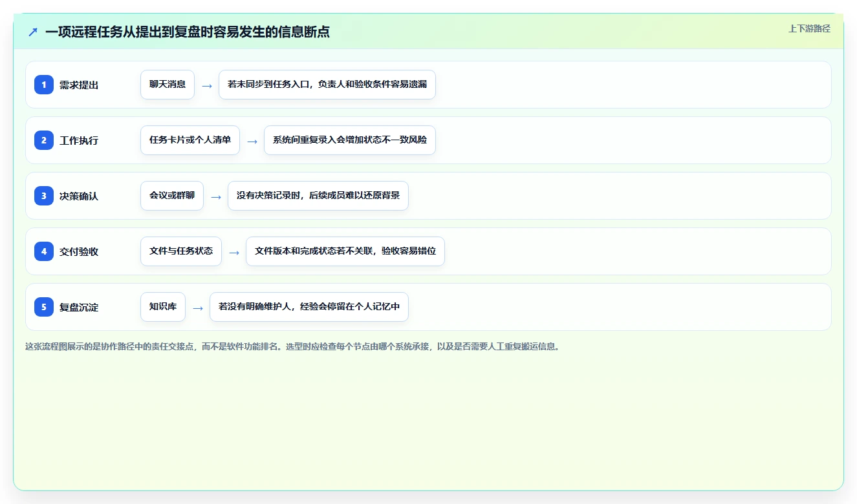Click the 决策确认 stage label
This screenshot has height=504, width=857.
click(79, 196)
